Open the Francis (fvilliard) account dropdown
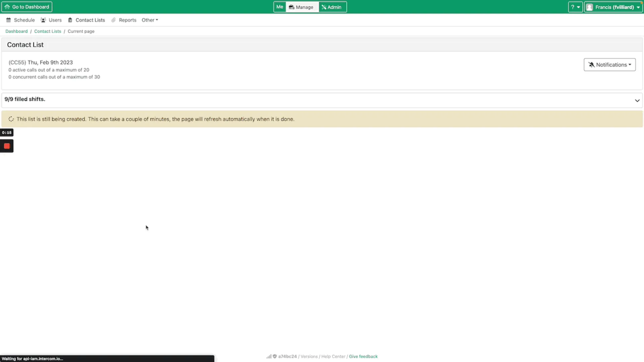 click(613, 7)
